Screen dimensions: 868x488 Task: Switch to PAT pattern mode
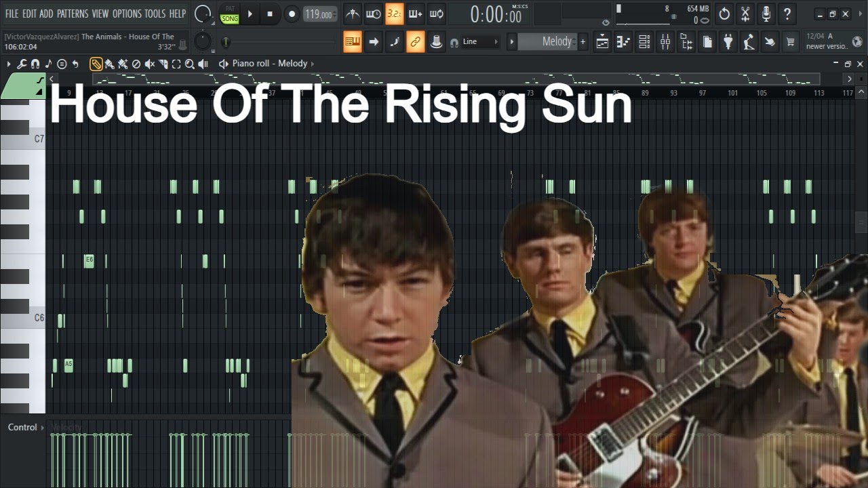tap(230, 9)
